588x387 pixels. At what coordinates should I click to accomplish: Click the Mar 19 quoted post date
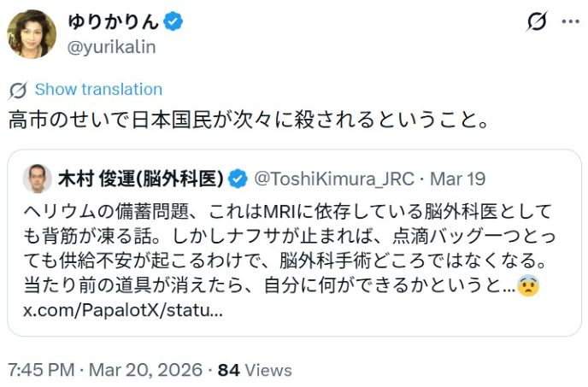[x=457, y=179]
